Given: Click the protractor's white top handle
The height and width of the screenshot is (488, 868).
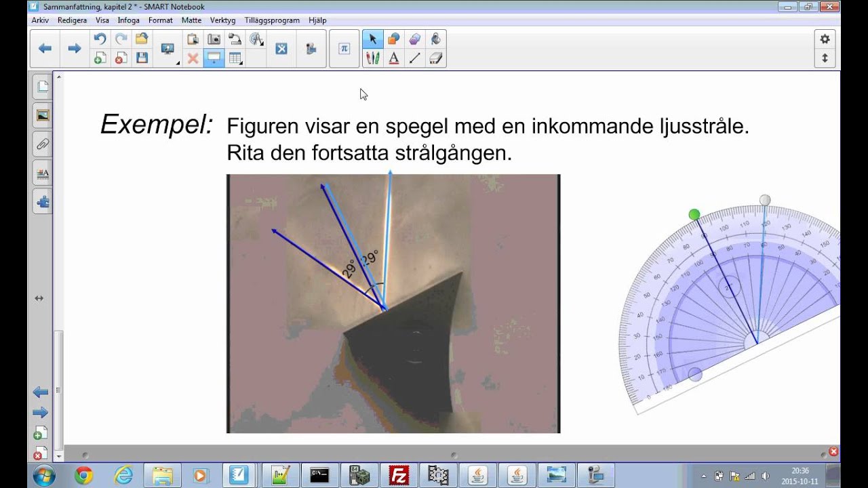Looking at the screenshot, I should (765, 200).
